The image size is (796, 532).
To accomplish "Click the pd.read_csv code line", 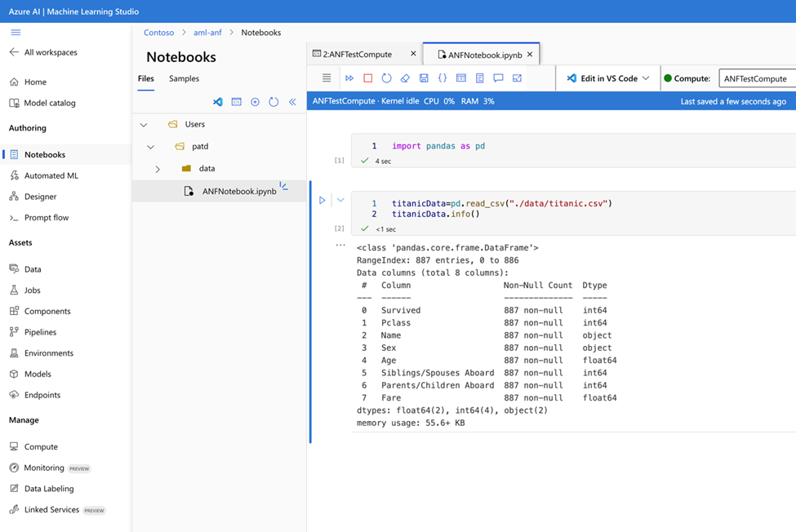I will coord(502,203).
